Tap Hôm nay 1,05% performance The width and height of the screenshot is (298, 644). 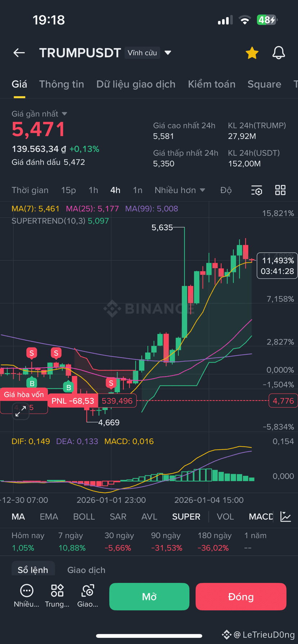pos(28,542)
